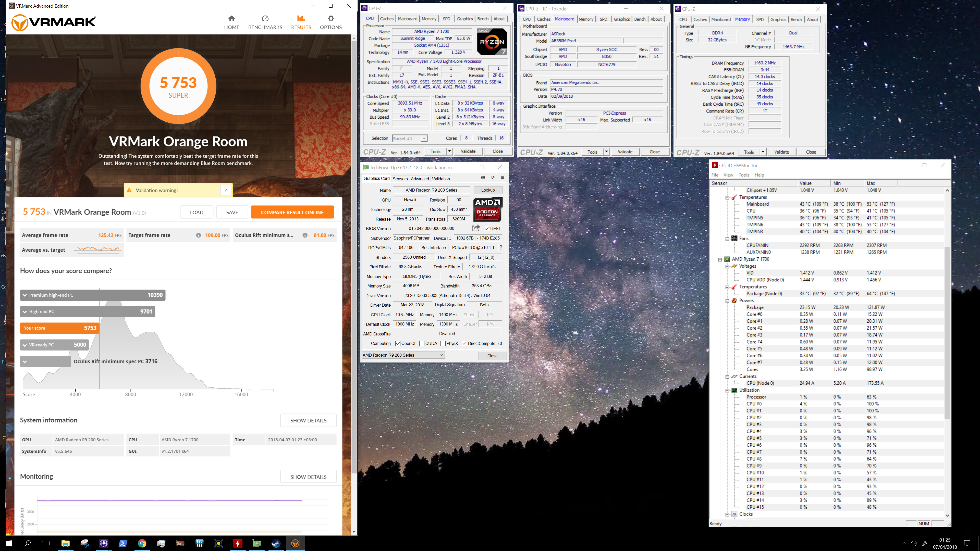The height and width of the screenshot is (551, 980).
Task: Open Caches tab in first CPU-Z window
Action: [x=387, y=19]
